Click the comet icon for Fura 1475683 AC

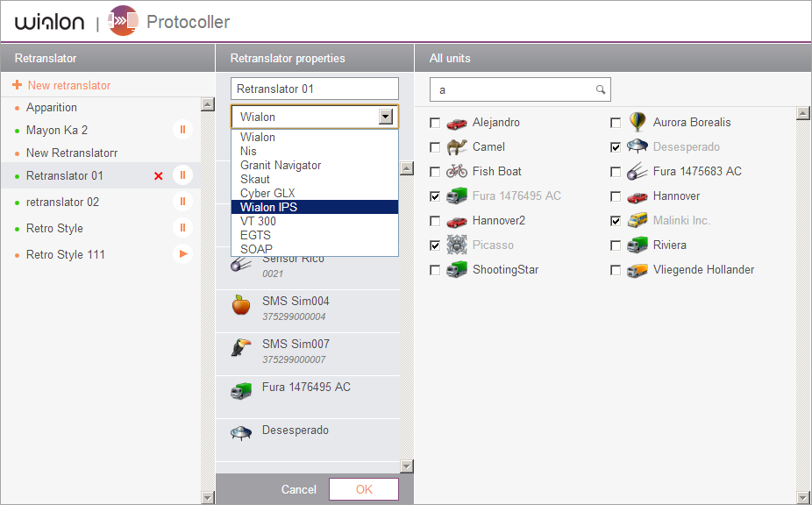click(637, 171)
